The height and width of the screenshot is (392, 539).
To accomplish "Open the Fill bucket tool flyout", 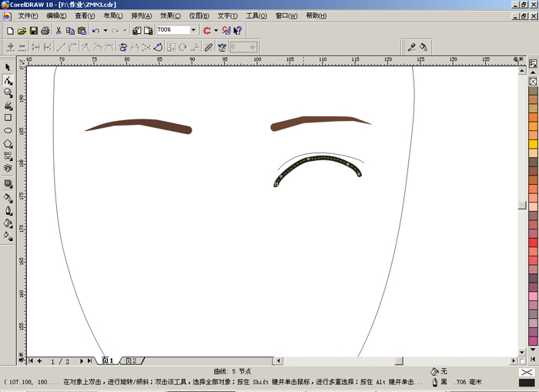I will pyautogui.click(x=8, y=223).
